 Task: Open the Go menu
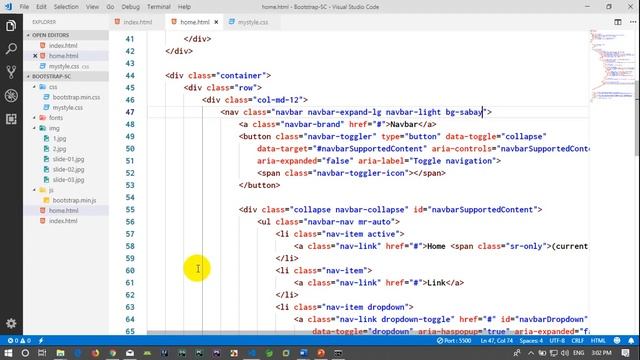click(110, 7)
